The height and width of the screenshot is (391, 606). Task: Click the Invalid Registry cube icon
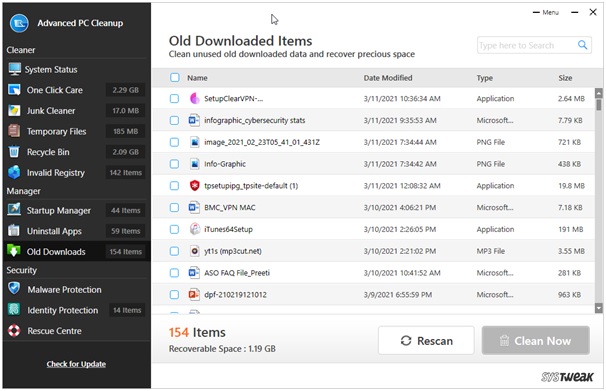point(14,172)
